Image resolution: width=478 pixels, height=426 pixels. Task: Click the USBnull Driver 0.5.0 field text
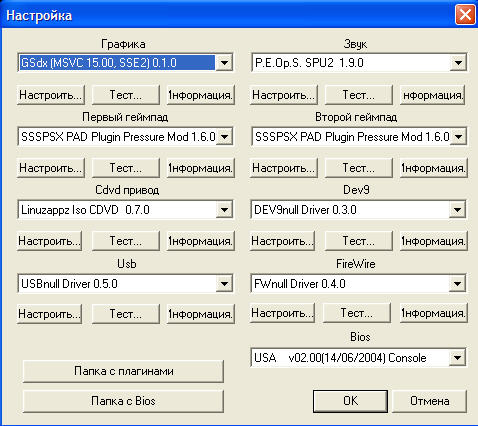pos(69,284)
